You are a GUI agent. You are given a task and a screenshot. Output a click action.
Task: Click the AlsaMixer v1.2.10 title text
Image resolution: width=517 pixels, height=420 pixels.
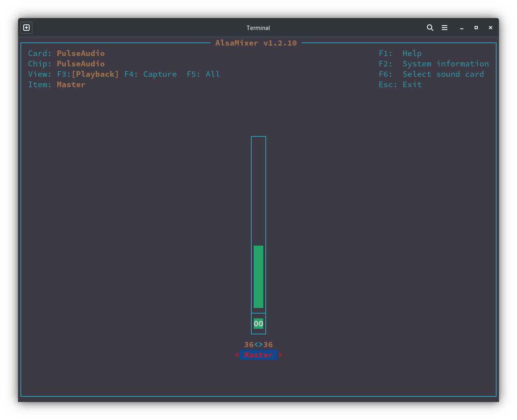[256, 43]
